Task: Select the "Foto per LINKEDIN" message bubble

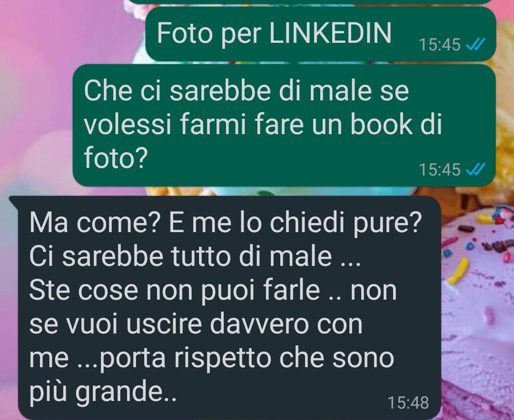Action: pyautogui.click(x=321, y=34)
